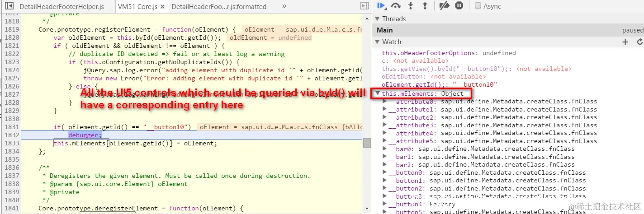This screenshot has width=644, height=214.
Task: Select the __attribute2 value text
Action: point(519,117)
